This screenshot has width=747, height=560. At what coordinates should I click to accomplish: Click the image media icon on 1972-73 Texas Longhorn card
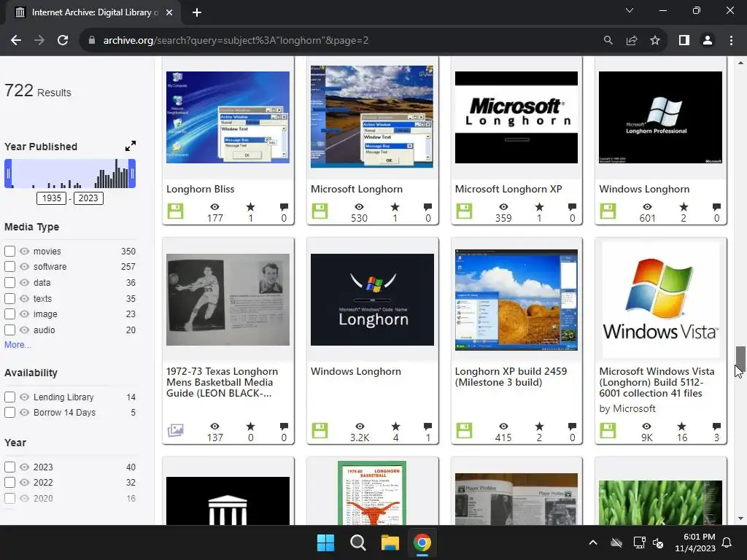[x=175, y=430]
